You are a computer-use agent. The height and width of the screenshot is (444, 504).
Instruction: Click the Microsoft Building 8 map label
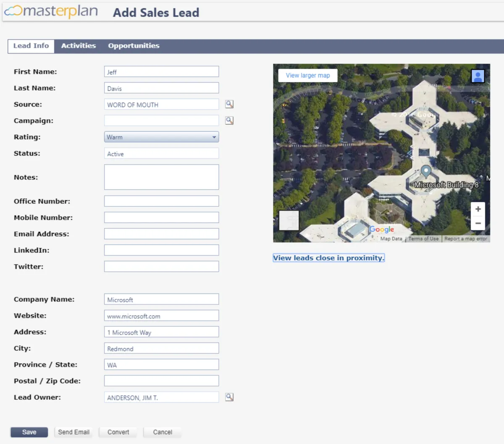coord(446,185)
